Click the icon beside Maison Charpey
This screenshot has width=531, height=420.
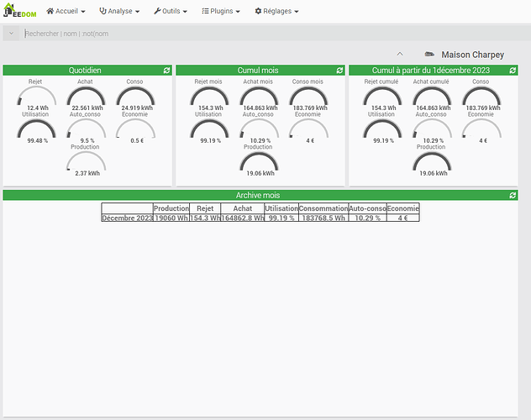(x=429, y=55)
